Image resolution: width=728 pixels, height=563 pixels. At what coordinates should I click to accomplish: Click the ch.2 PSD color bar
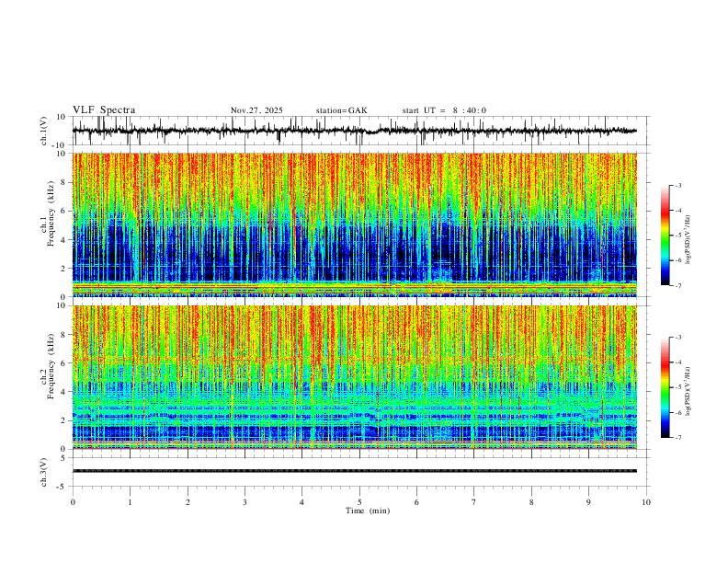pos(665,387)
